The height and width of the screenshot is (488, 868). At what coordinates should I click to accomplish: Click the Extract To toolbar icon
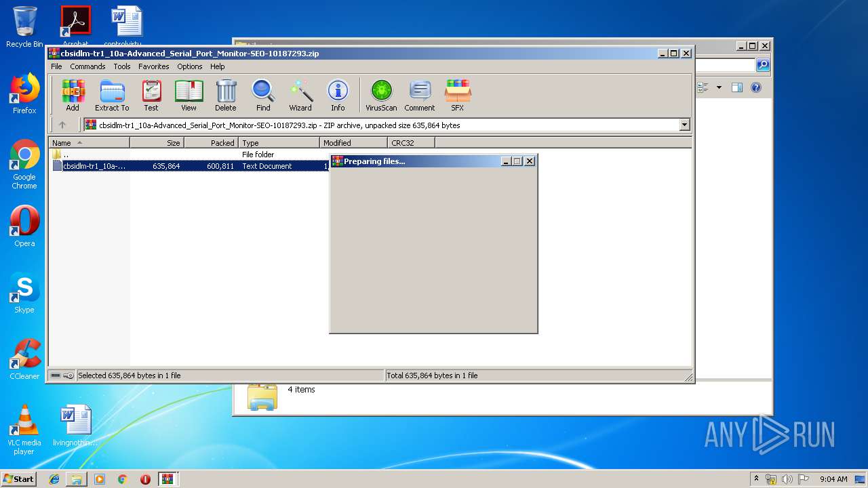(x=112, y=95)
